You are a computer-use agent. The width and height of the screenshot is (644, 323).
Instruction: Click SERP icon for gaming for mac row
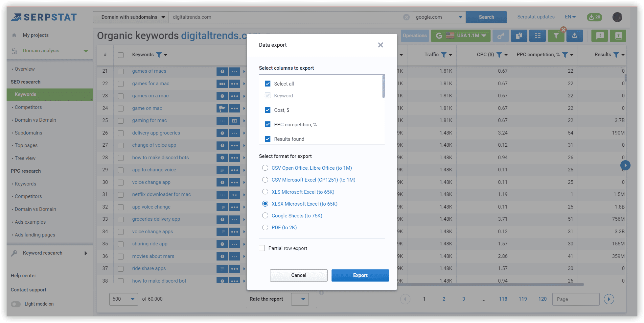click(235, 121)
